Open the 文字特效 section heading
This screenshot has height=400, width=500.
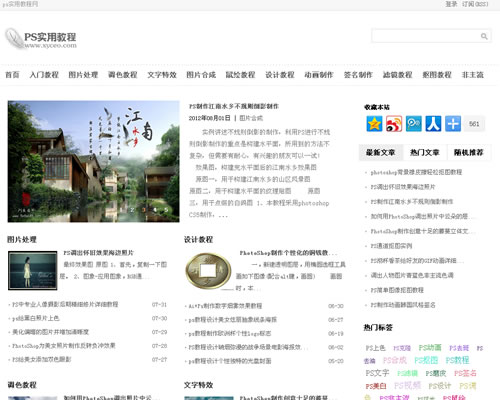pyautogui.click(x=198, y=385)
